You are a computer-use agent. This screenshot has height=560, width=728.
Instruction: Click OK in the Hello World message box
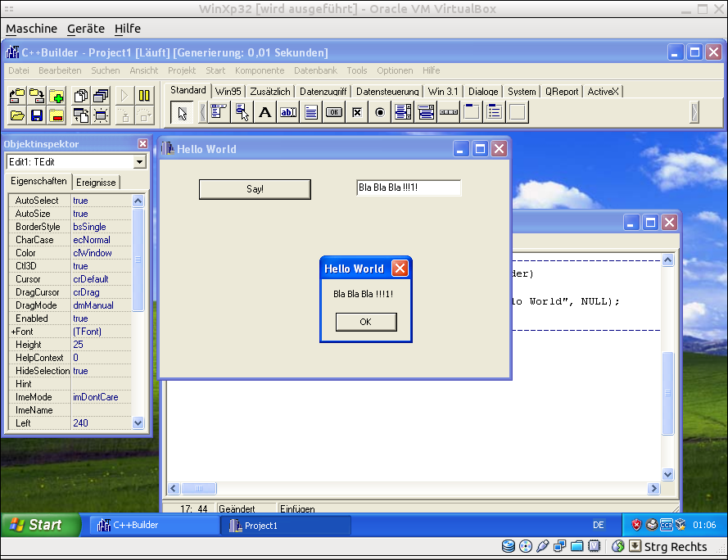pyautogui.click(x=366, y=322)
